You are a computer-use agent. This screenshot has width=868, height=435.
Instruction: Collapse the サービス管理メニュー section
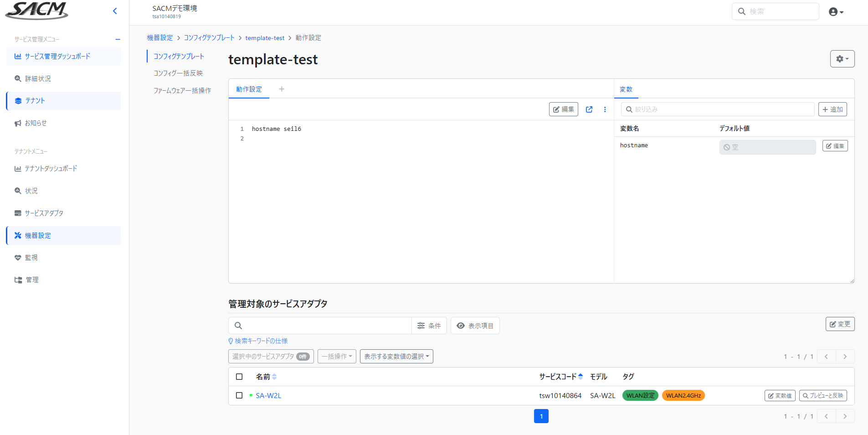(118, 39)
